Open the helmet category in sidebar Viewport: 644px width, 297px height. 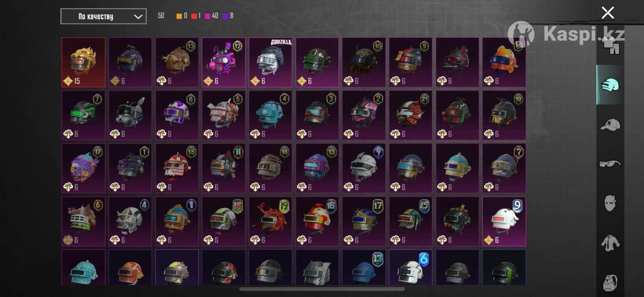pyautogui.click(x=610, y=85)
